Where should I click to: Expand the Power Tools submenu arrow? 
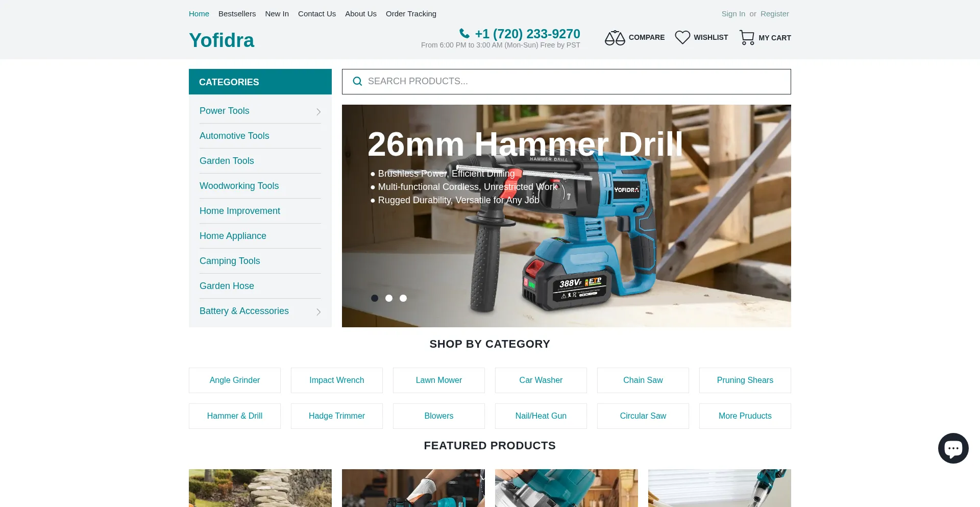[318, 112]
